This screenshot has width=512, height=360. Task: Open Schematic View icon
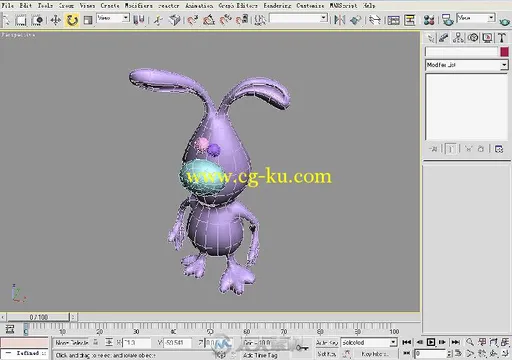(x=410, y=20)
